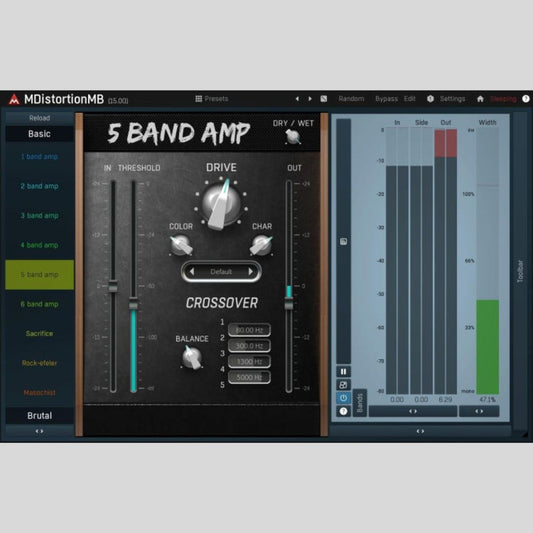Select the Rock-efeler preset

pyautogui.click(x=39, y=363)
